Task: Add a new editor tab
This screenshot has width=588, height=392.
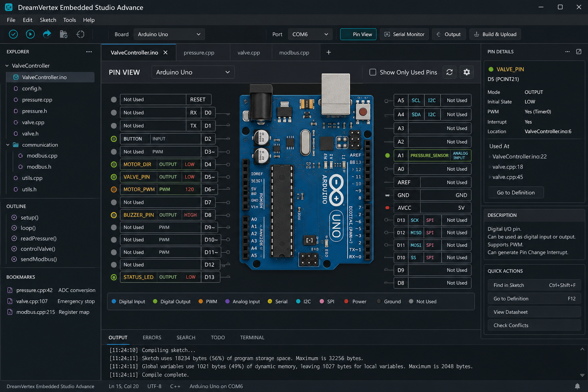Action: pos(328,52)
